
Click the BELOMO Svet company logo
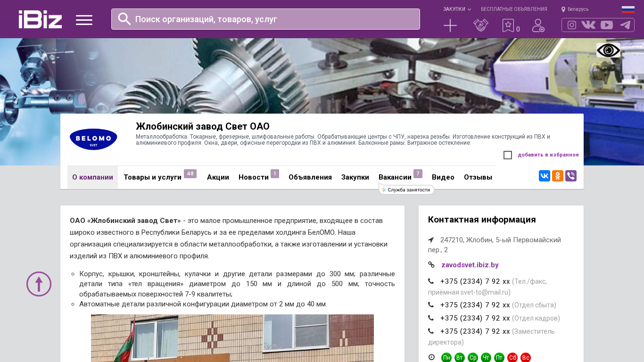pos(93,140)
